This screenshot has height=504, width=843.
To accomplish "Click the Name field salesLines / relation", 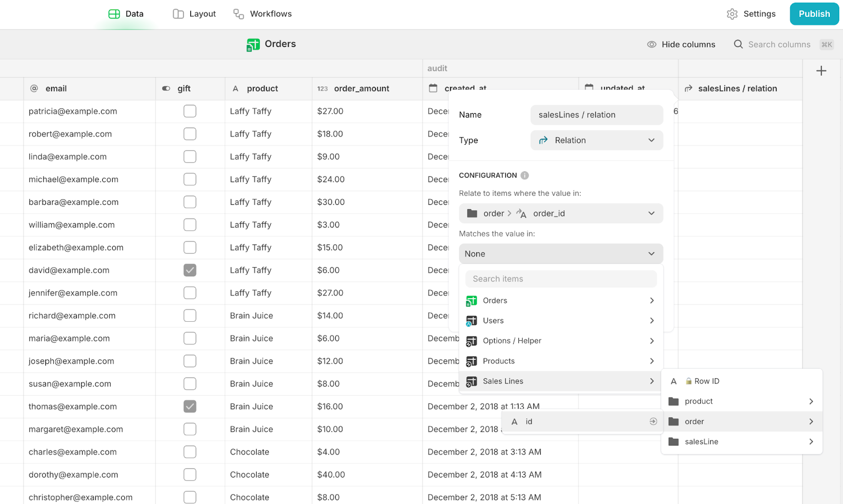I will [x=596, y=115].
